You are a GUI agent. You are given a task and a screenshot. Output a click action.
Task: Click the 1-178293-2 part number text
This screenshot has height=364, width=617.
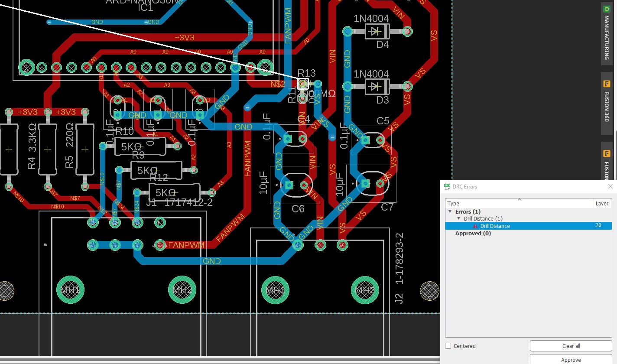(399, 258)
